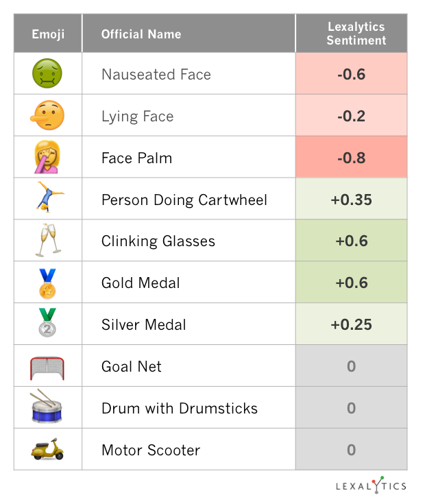Click the Lexalytics logo
425x504 pixels.
point(371,485)
